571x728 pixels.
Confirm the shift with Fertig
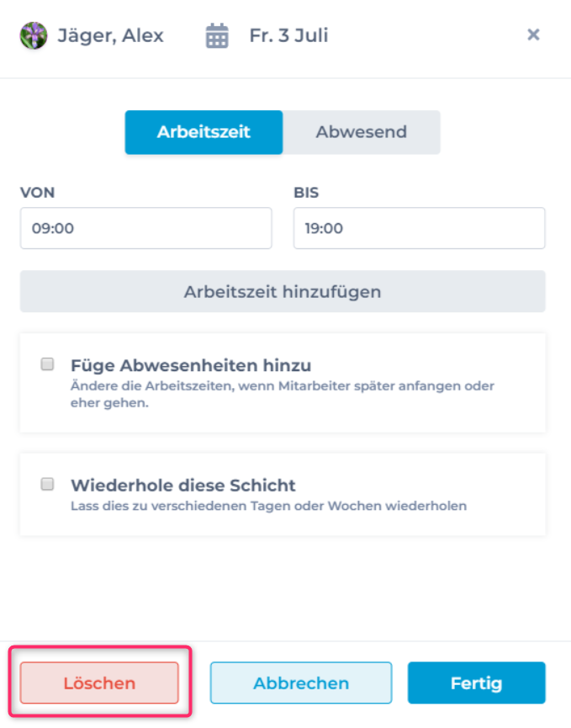coord(476,683)
